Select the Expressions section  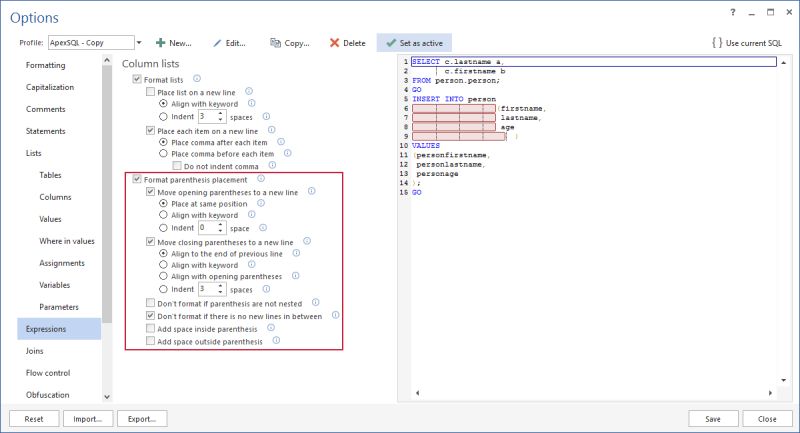(59, 329)
